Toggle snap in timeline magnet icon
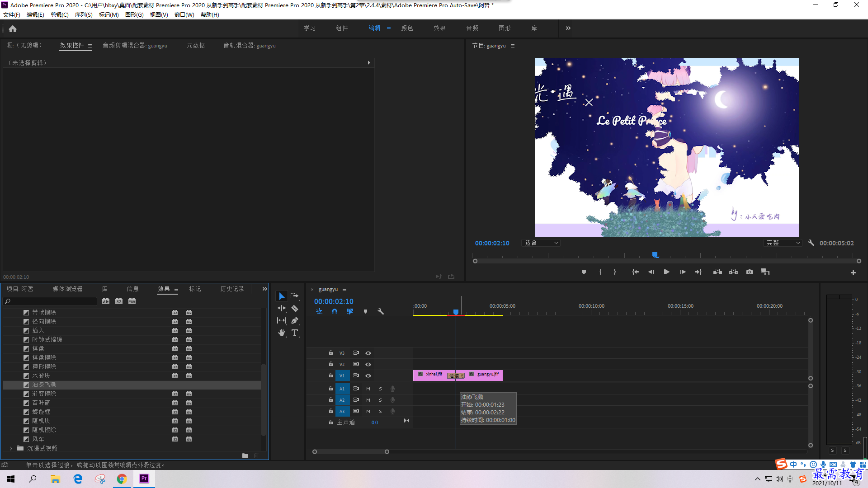Image resolution: width=868 pixels, height=488 pixels. [x=335, y=311]
